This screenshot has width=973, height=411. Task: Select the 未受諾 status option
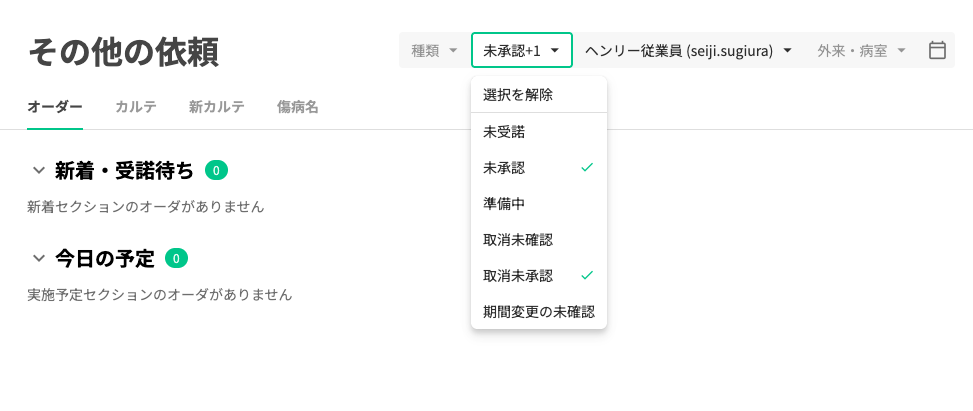tap(504, 131)
